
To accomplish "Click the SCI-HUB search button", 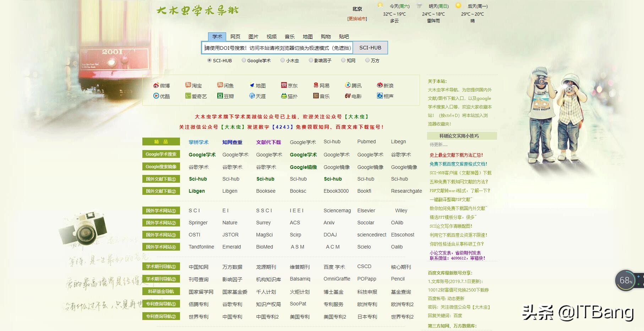I will [370, 48].
